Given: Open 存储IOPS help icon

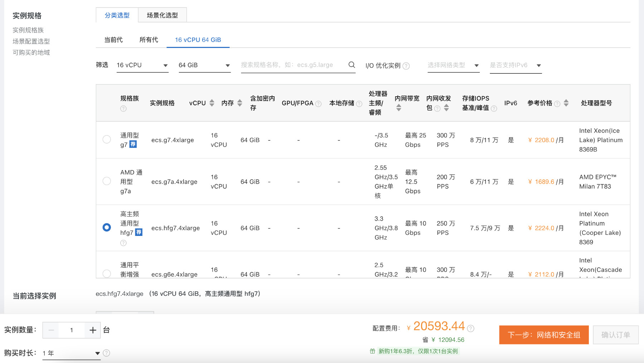Looking at the screenshot, I should click(x=494, y=108).
